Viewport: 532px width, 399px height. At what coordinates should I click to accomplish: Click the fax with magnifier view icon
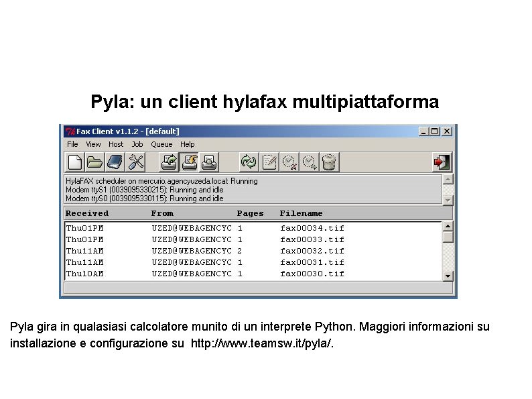pos(209,162)
